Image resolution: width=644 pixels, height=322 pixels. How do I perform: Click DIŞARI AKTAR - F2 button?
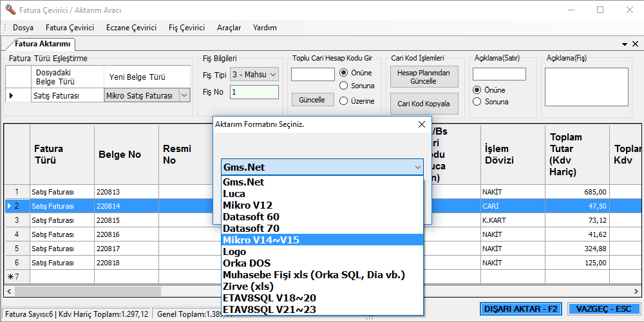pos(522,309)
